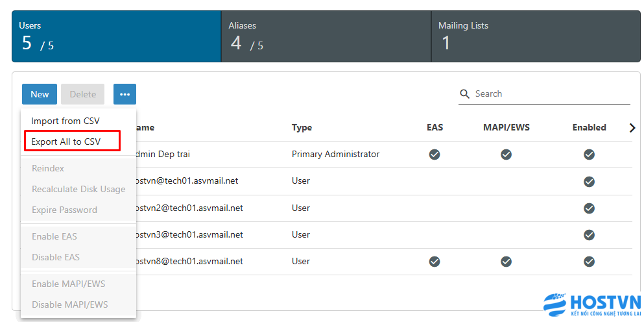
Task: Open the Mailing Lists tab
Action: (x=536, y=36)
